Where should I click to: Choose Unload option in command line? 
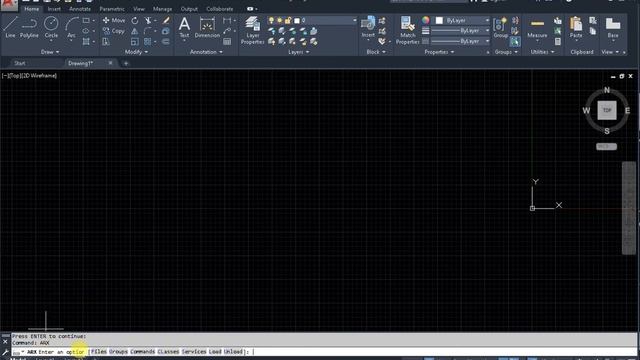[x=233, y=351]
